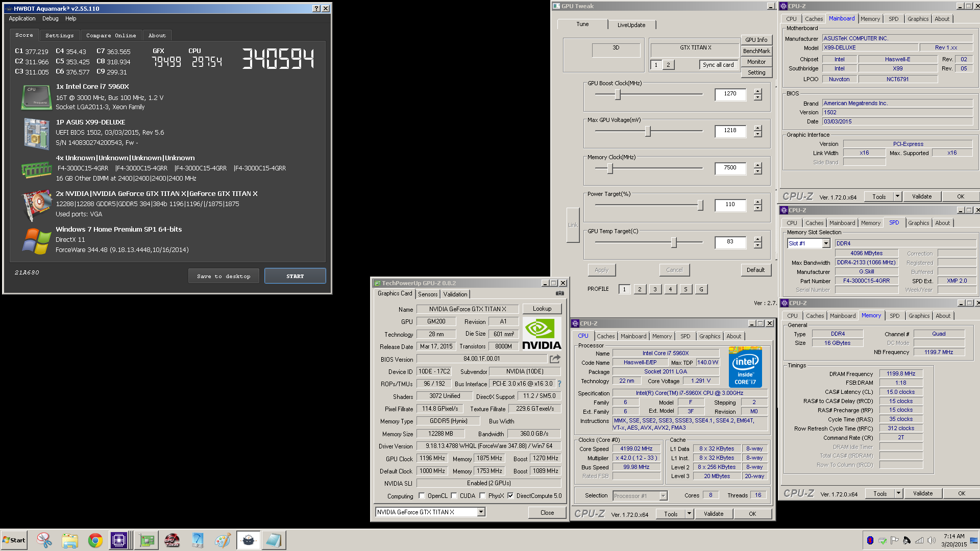The width and height of the screenshot is (980, 551).
Task: Click the Aquamark help question mark in the title bar
Action: click(316, 8)
